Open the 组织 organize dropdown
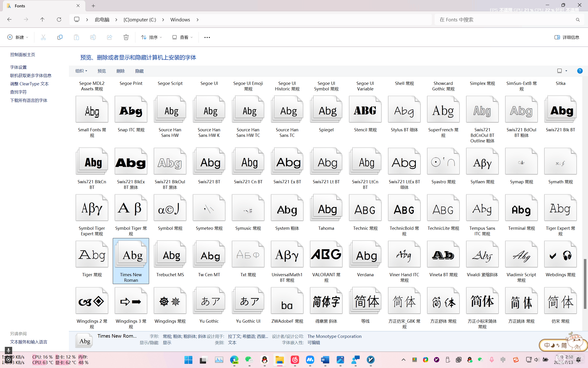 tap(81, 71)
